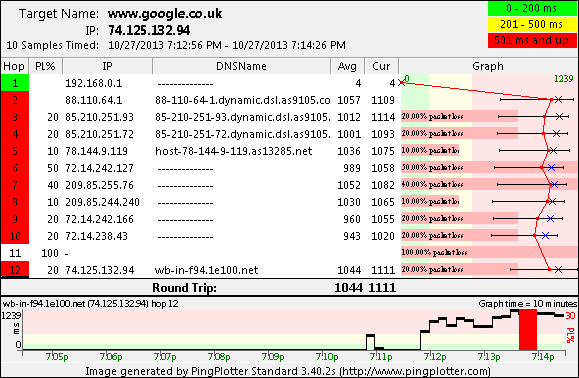Screen dimensions: 579x378
Task: Click the red hop 12 number cell
Action: [x=15, y=270]
